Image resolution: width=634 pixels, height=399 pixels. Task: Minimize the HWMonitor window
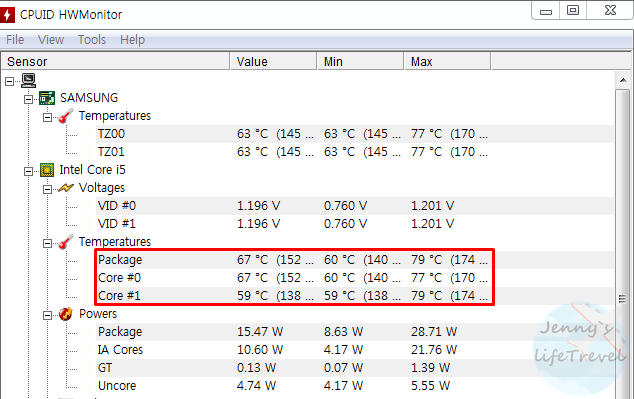[x=546, y=11]
